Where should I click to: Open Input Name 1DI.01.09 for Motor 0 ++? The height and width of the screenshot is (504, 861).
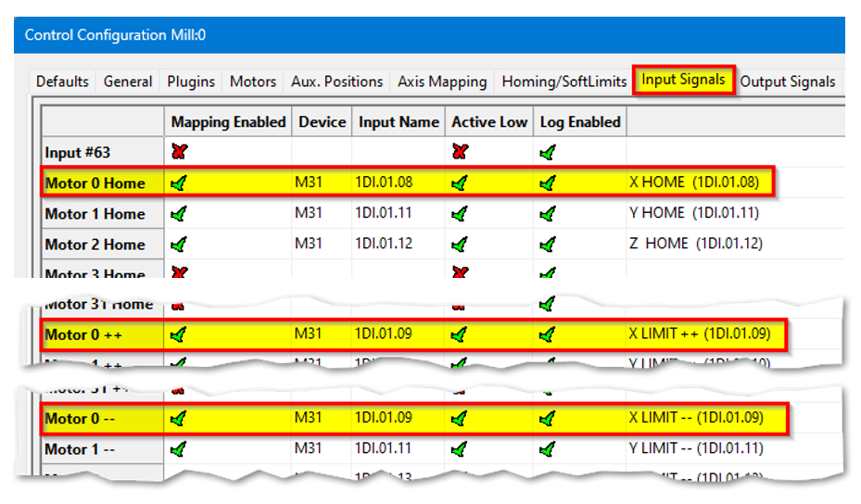click(x=383, y=334)
